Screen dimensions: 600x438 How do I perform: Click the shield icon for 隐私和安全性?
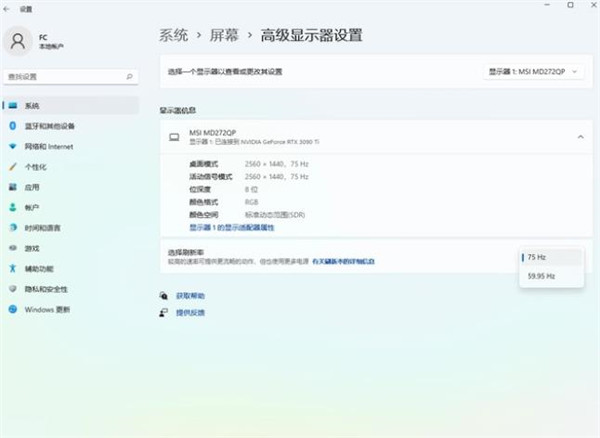13,289
